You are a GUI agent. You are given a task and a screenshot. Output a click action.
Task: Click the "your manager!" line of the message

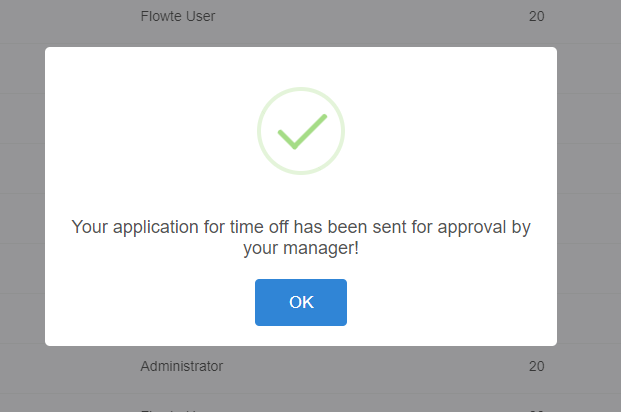pyautogui.click(x=301, y=248)
